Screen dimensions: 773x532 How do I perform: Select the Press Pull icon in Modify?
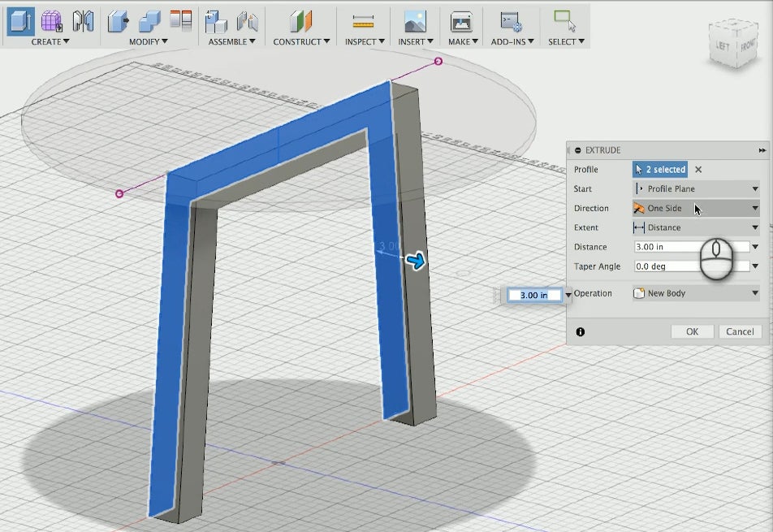point(119,21)
